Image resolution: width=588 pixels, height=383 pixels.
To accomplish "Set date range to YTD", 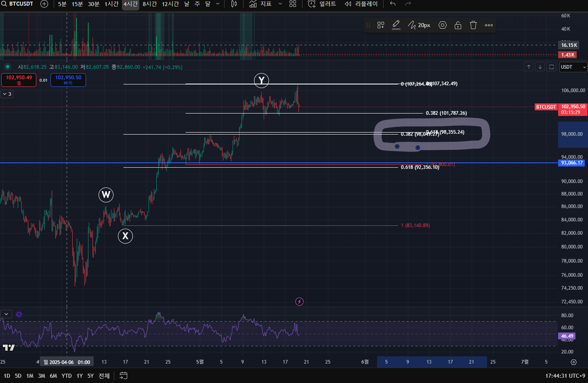I will (x=67, y=376).
